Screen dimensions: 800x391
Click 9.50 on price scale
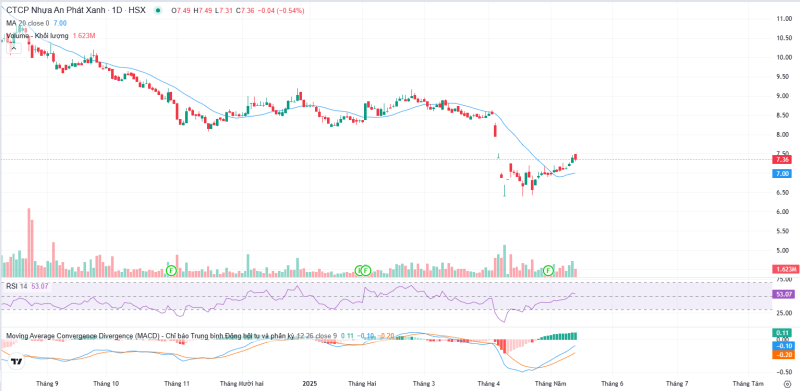pyautogui.click(x=784, y=77)
